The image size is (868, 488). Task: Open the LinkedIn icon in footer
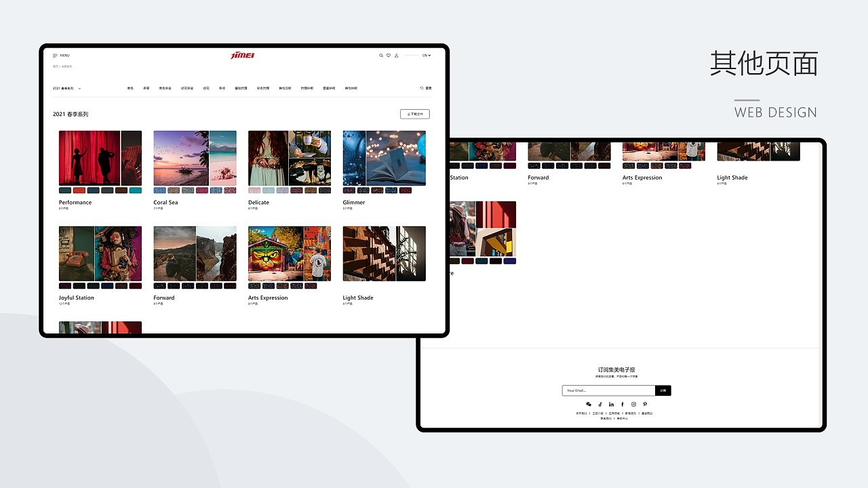pyautogui.click(x=611, y=404)
